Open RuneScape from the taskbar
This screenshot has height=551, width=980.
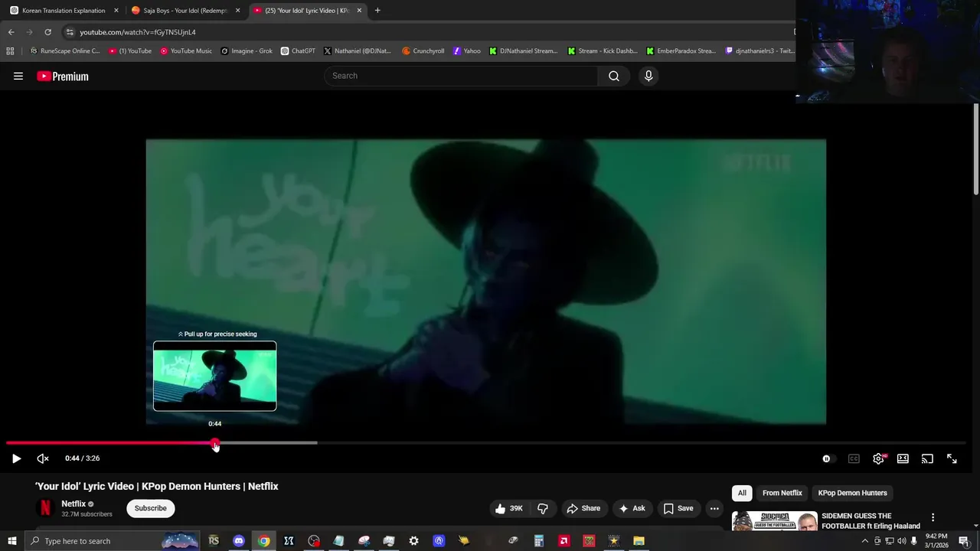214,541
